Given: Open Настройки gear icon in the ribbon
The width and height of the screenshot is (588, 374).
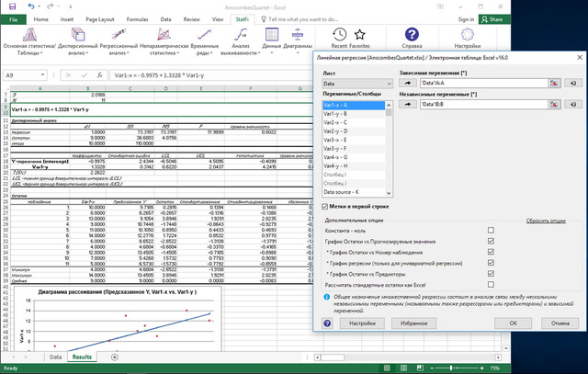Looking at the screenshot, I should (x=468, y=37).
